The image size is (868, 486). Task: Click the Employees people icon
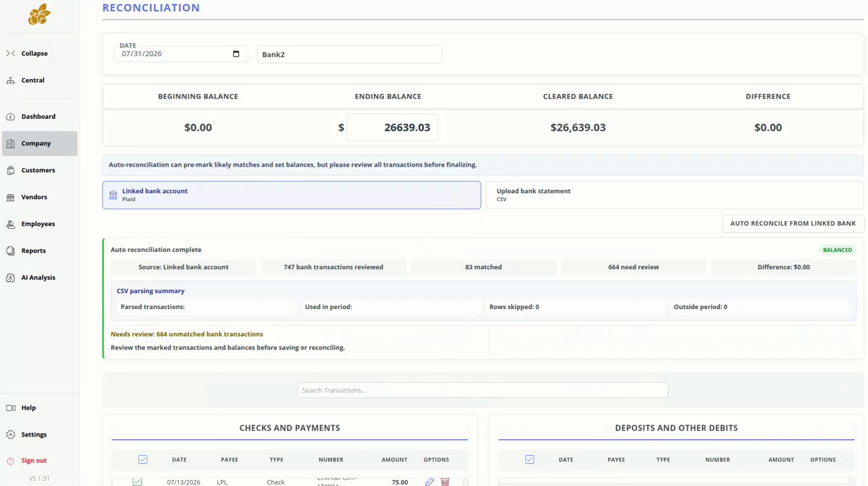point(10,224)
